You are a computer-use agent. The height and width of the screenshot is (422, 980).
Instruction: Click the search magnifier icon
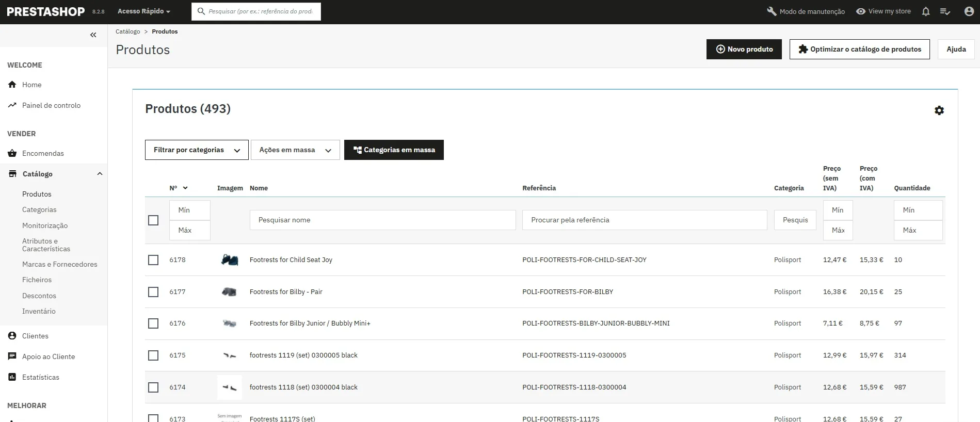[201, 11]
